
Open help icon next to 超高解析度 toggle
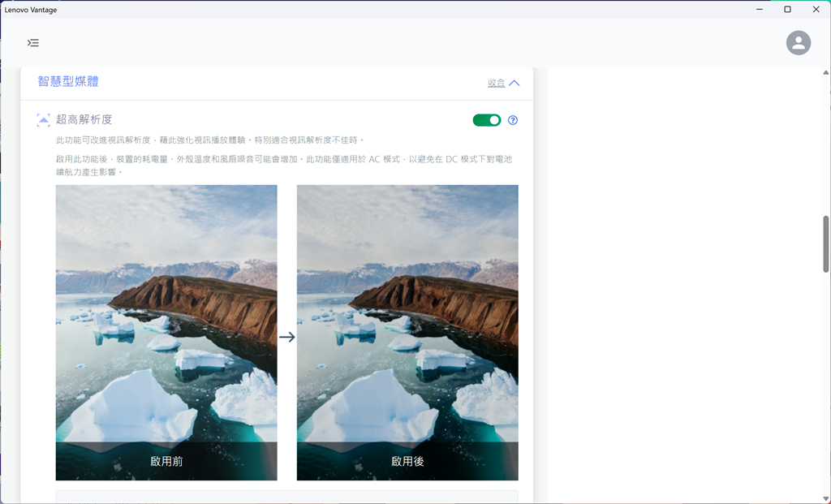click(x=513, y=120)
